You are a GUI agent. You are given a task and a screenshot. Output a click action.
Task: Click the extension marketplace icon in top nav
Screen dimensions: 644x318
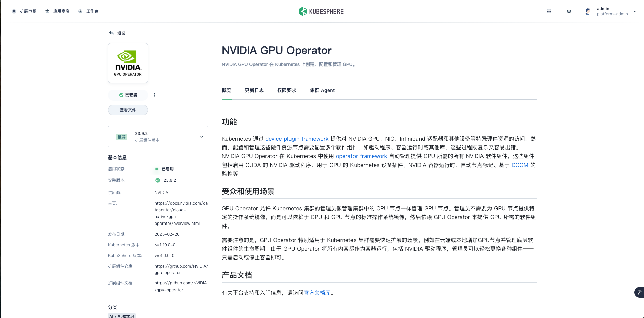coord(14,11)
